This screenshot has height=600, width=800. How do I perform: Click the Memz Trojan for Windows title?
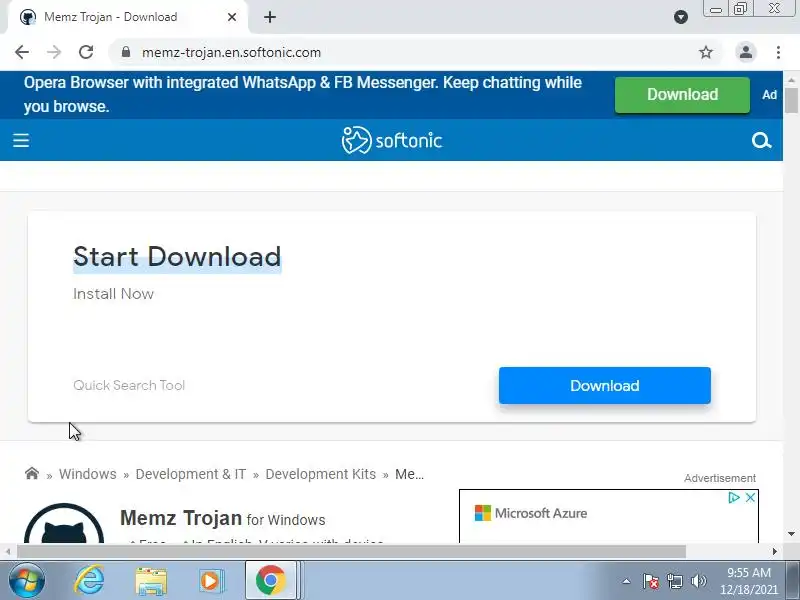(222, 518)
